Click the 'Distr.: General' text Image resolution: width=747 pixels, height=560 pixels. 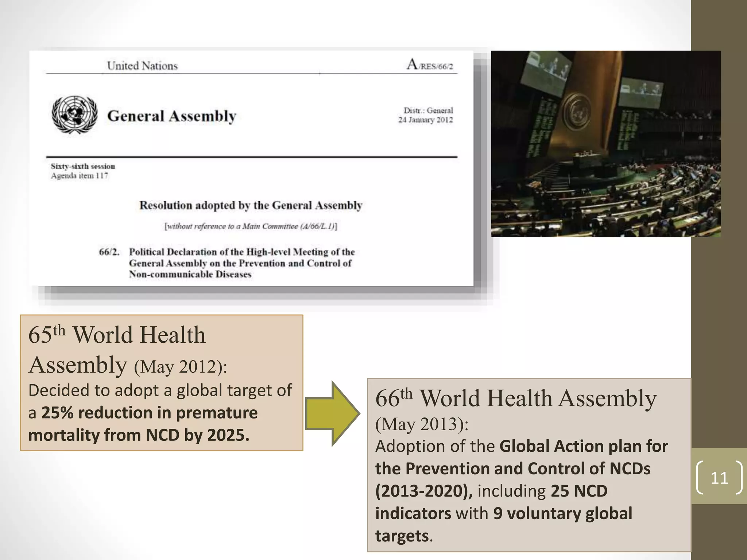pos(428,110)
